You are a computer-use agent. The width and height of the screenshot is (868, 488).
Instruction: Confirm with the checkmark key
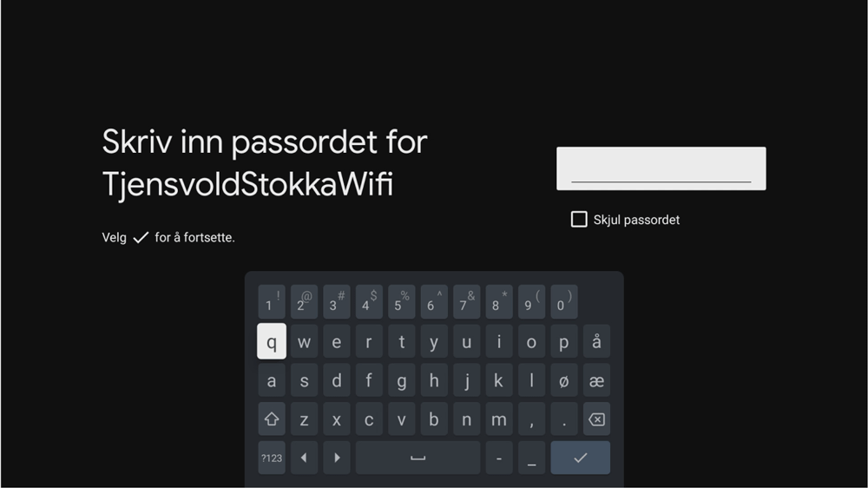[580, 458]
